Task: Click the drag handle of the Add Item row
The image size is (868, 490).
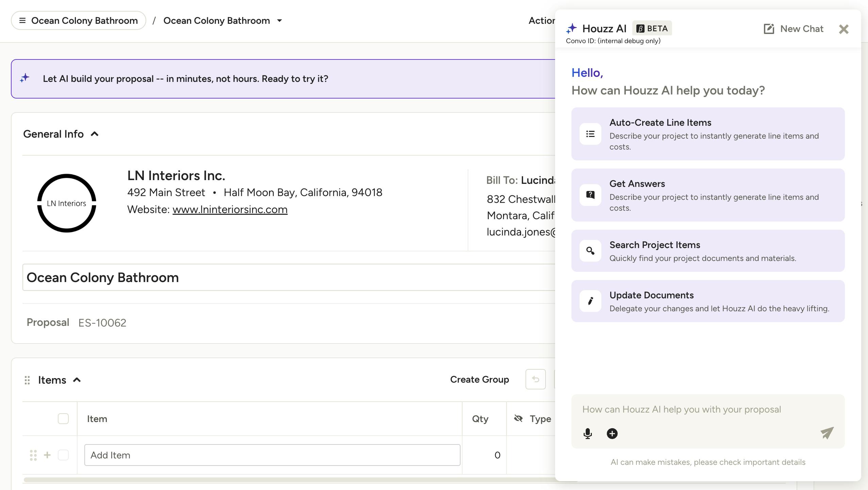Action: coord(33,455)
